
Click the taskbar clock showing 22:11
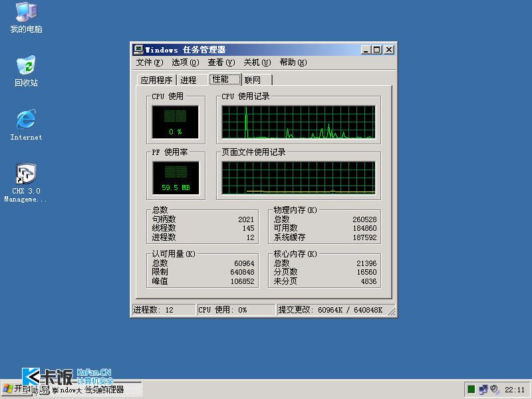515,390
